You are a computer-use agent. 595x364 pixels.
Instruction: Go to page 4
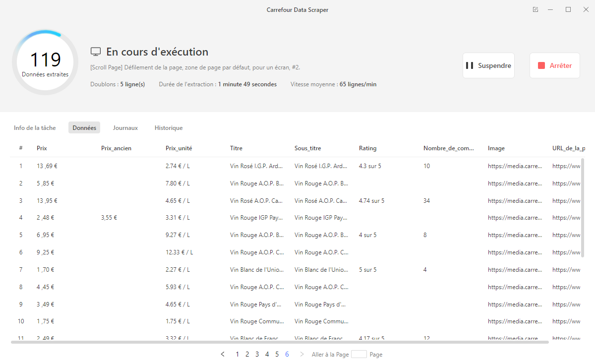(267, 354)
